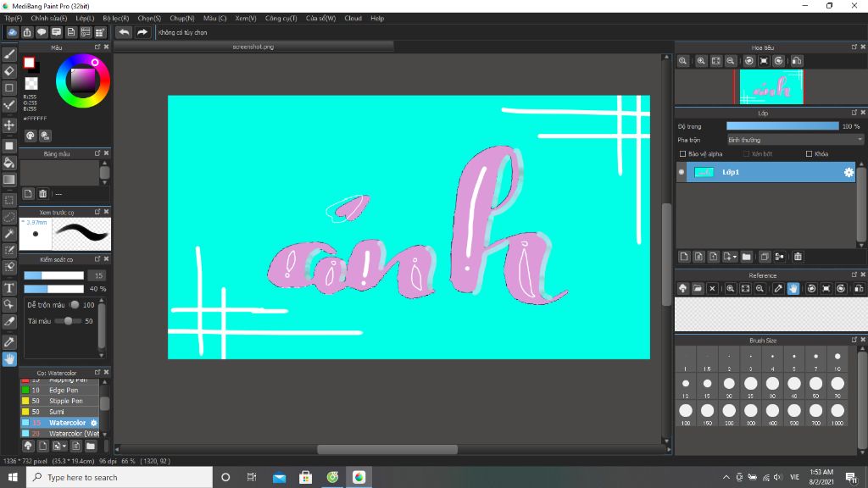Viewport: 868px width, 488px height.
Task: Zoom in on the Navigator panel
Action: (701, 61)
